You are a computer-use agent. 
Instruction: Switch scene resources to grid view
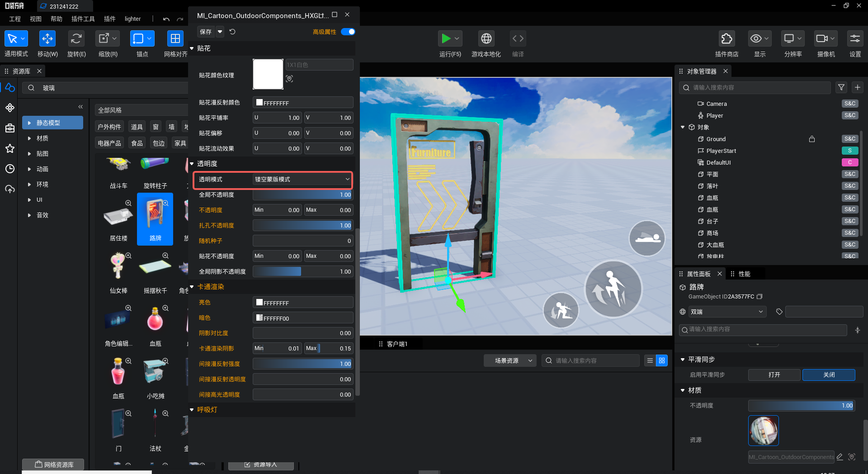[662, 360]
